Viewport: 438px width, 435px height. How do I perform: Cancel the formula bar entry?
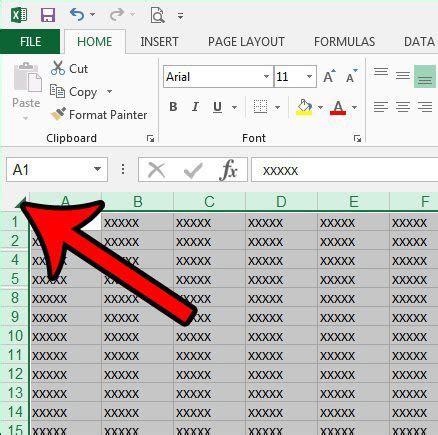click(x=156, y=170)
